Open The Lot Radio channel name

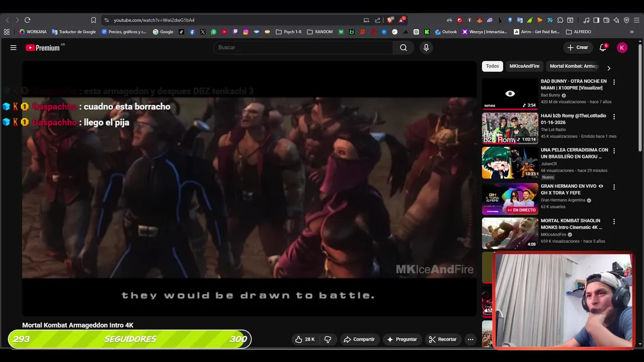[554, 130]
